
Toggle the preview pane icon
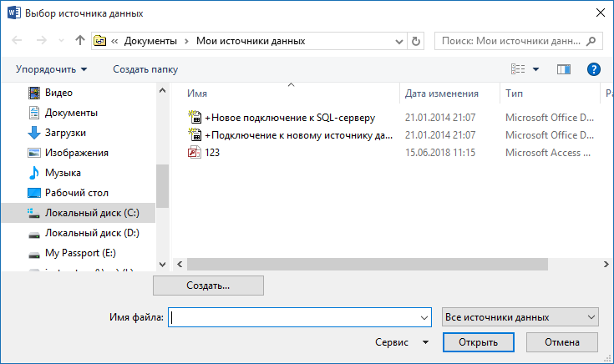[564, 69]
